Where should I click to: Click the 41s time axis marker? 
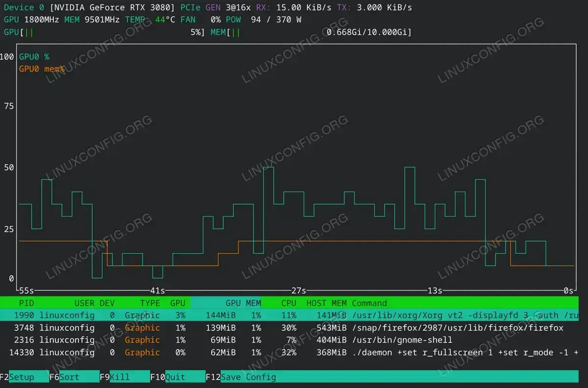click(x=157, y=291)
